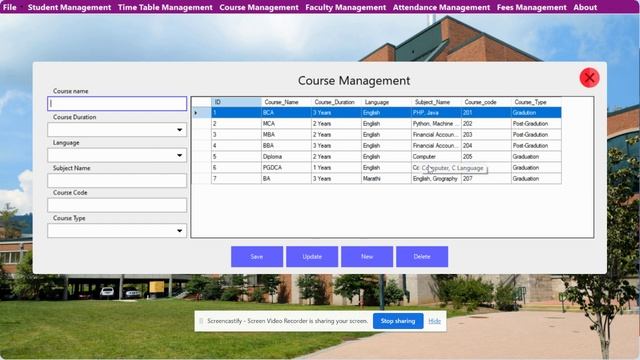640x360 pixels.
Task: Click course code 203 cell
Action: 486,135
